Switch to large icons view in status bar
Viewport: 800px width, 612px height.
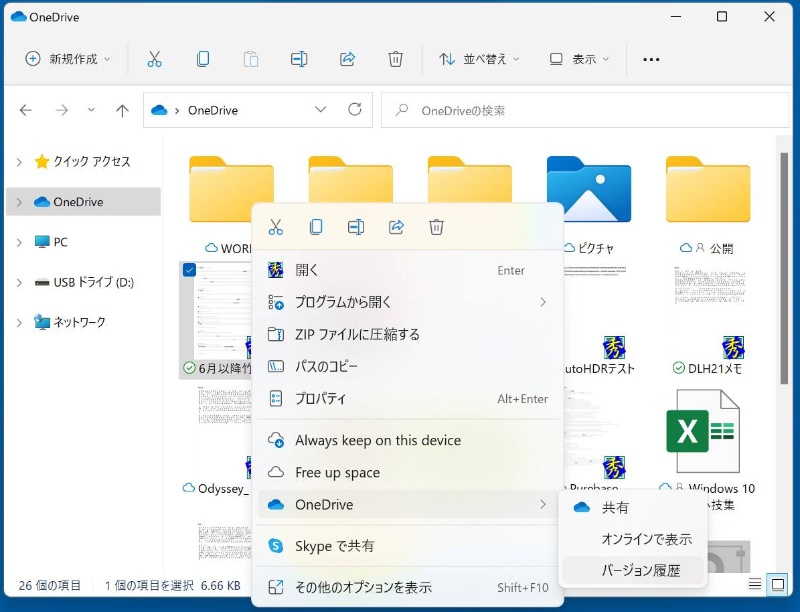[x=778, y=584]
